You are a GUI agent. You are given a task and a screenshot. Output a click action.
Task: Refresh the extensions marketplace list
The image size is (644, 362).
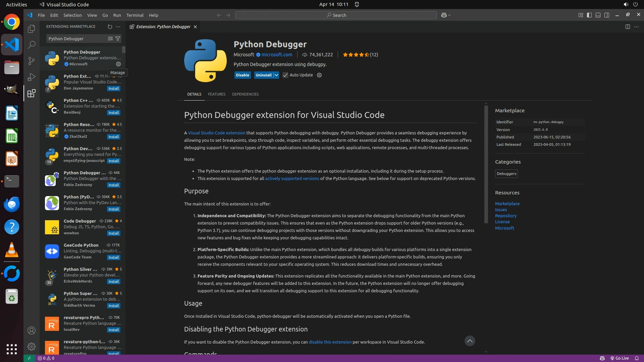(110, 26)
